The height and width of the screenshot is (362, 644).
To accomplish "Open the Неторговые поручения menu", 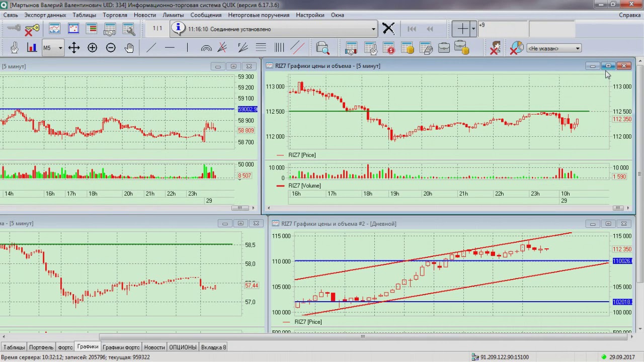I will [259, 15].
